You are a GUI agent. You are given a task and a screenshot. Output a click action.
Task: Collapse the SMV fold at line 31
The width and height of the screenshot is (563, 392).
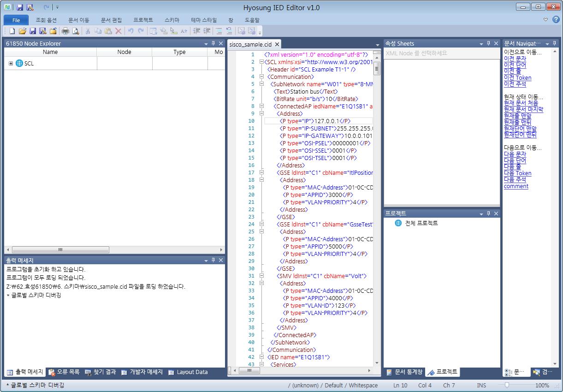click(x=261, y=276)
